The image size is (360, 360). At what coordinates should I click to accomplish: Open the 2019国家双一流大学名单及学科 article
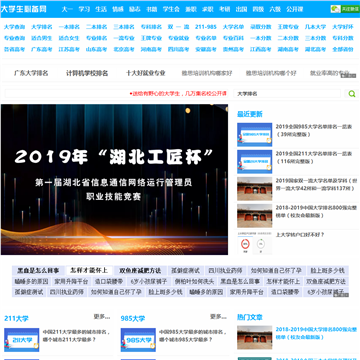click(x=316, y=184)
